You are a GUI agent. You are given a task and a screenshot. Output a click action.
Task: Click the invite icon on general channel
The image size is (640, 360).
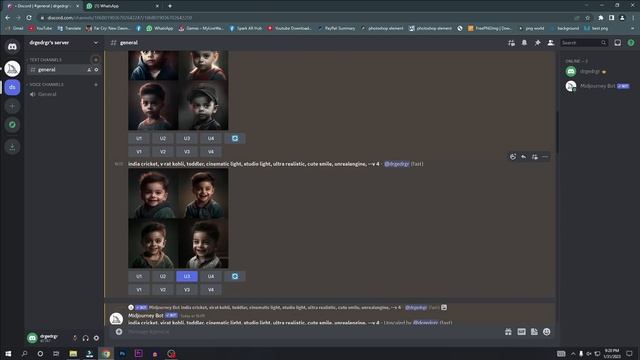(x=89, y=70)
